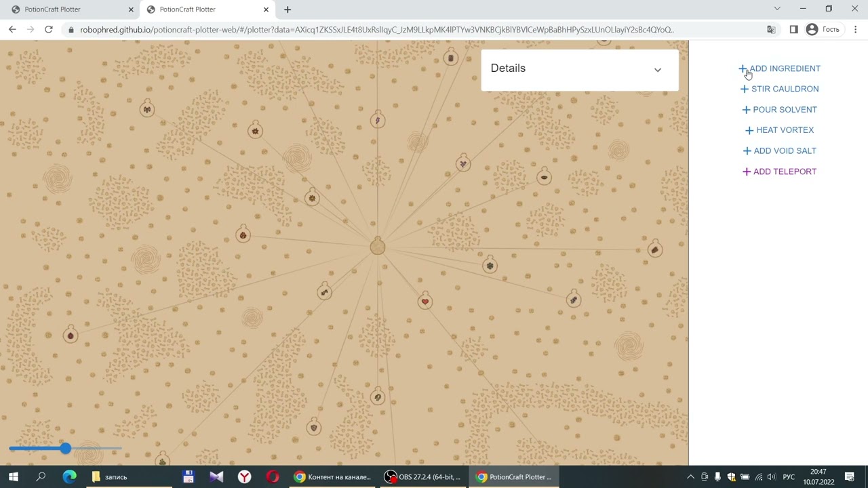Click the shield potion icon on map
Viewport: 868px width, 488px height.
click(x=313, y=428)
